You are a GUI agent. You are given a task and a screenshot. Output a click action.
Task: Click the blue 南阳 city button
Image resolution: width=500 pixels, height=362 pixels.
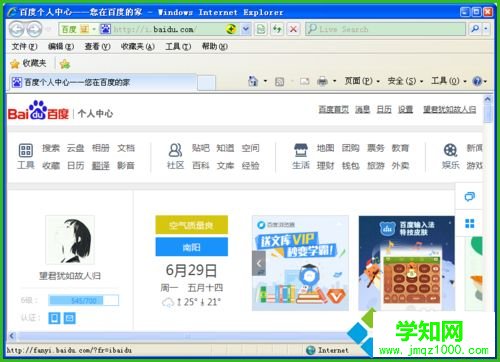click(192, 247)
